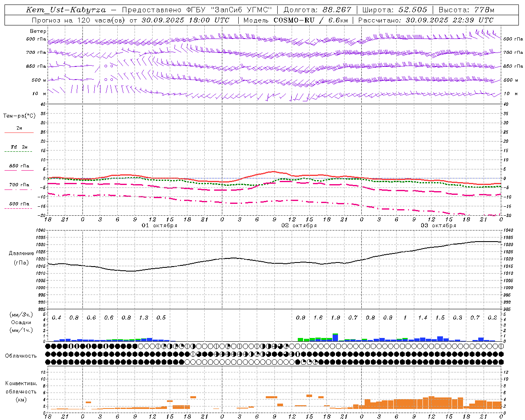Click the Давление pressure chart label
Image resolution: width=525 pixels, height=420 pixels.
pyautogui.click(x=21, y=253)
